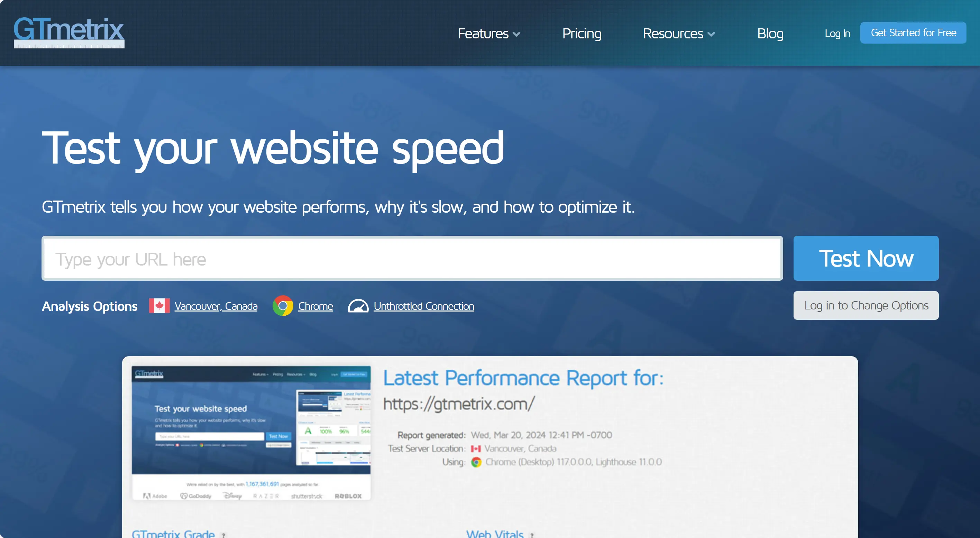This screenshot has height=538, width=980.
Task: Click the speedometer connection icon
Action: pos(358,306)
